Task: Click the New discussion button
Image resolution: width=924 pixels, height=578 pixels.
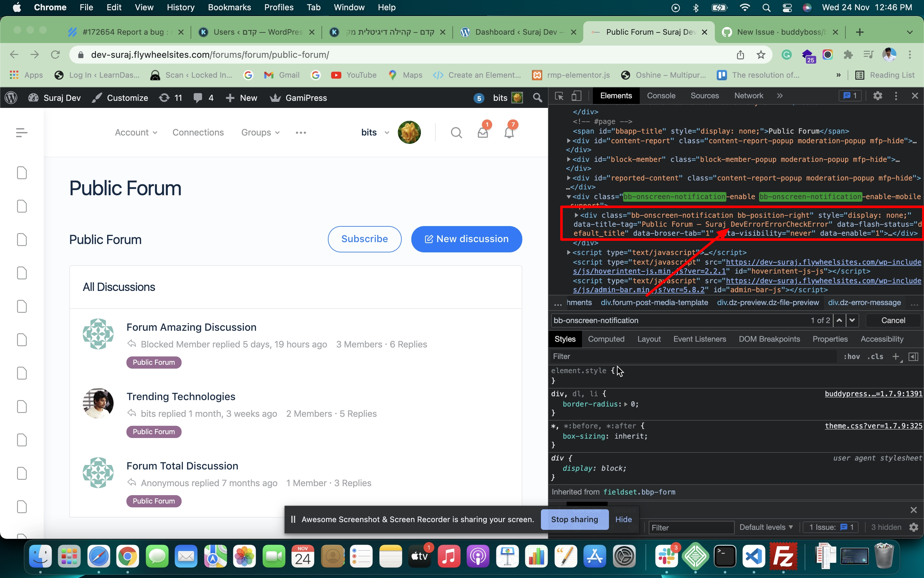Action: (x=466, y=239)
